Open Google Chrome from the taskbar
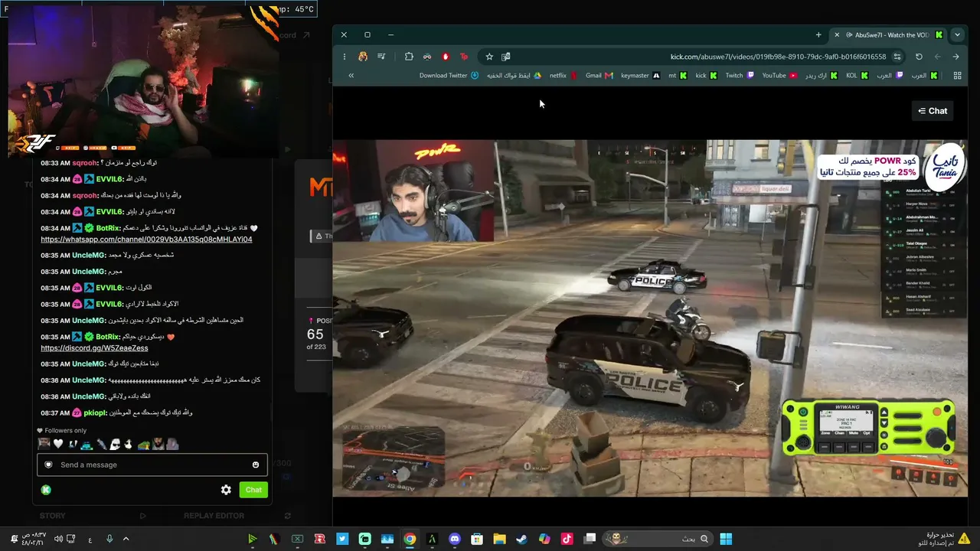Viewport: 980px width, 551px height. point(410,539)
